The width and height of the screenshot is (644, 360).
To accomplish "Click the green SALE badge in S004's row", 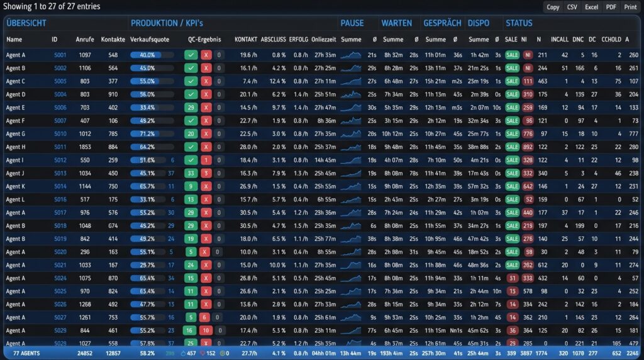I will [512, 94].
